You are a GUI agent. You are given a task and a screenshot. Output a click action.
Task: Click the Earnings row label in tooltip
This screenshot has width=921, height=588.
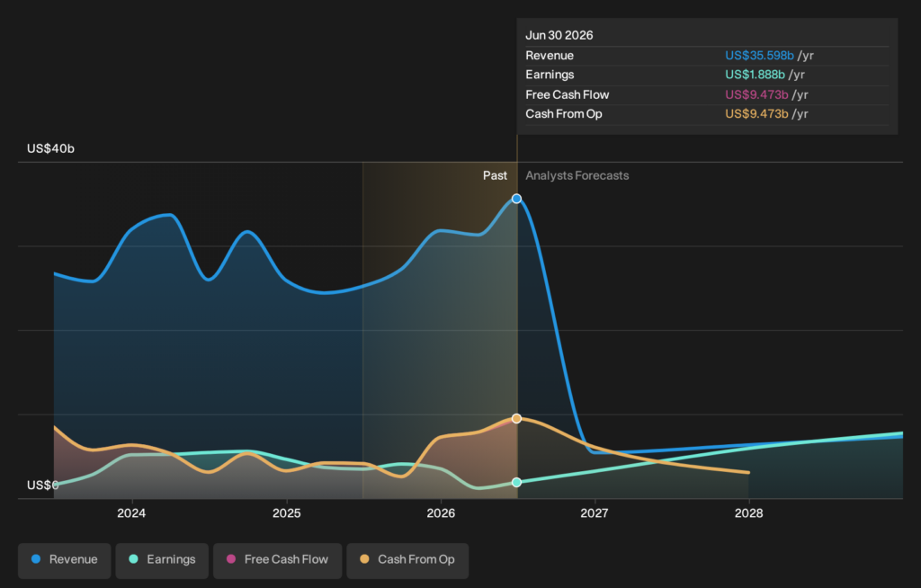pos(550,75)
